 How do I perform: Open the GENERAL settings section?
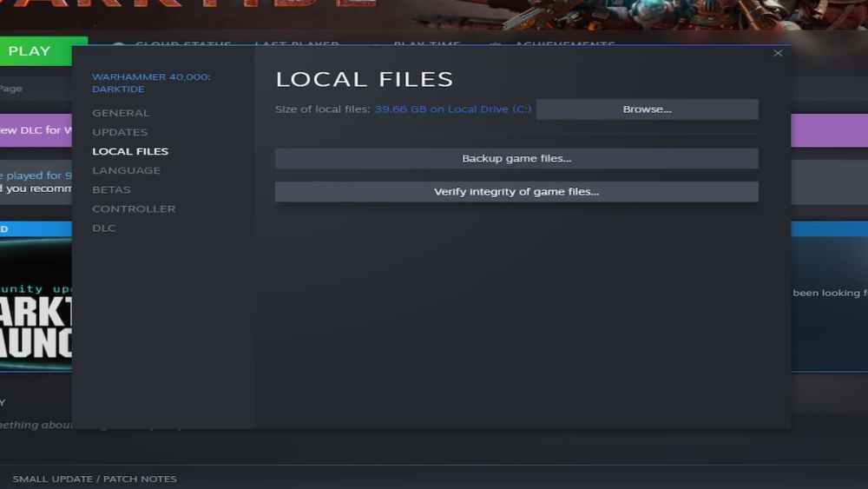pos(121,113)
